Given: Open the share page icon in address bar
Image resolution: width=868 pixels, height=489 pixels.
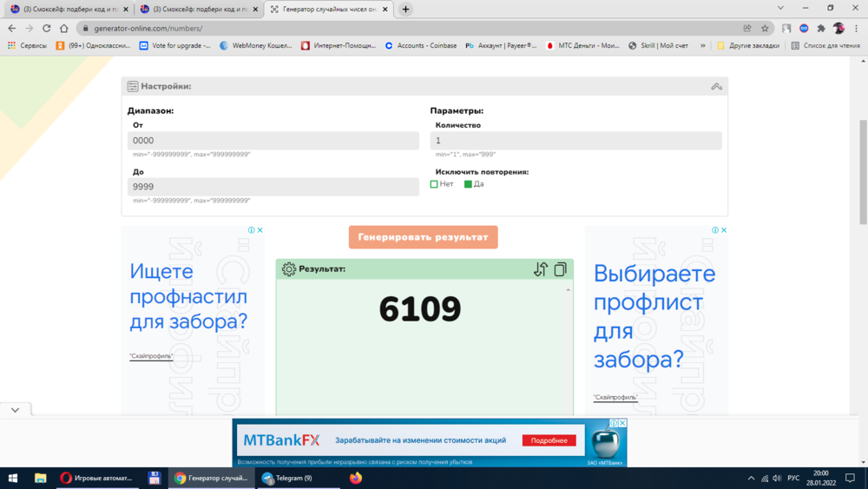Looking at the screenshot, I should (747, 29).
